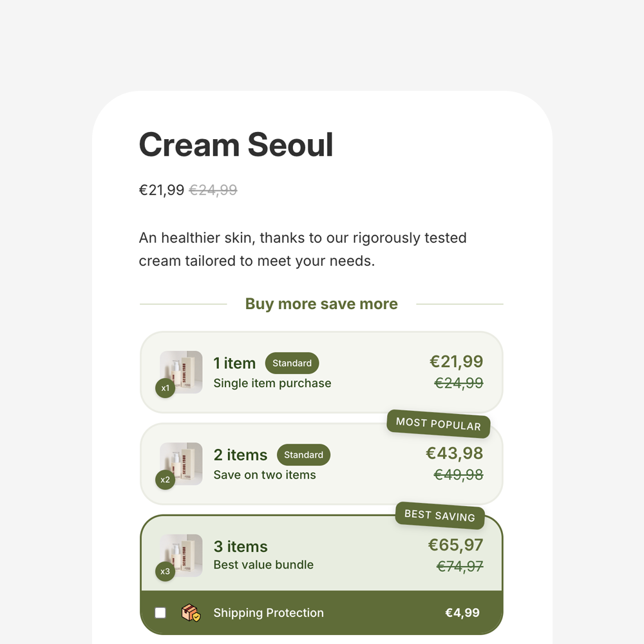
Task: Click the Shipping Protection label
Action: click(x=269, y=613)
